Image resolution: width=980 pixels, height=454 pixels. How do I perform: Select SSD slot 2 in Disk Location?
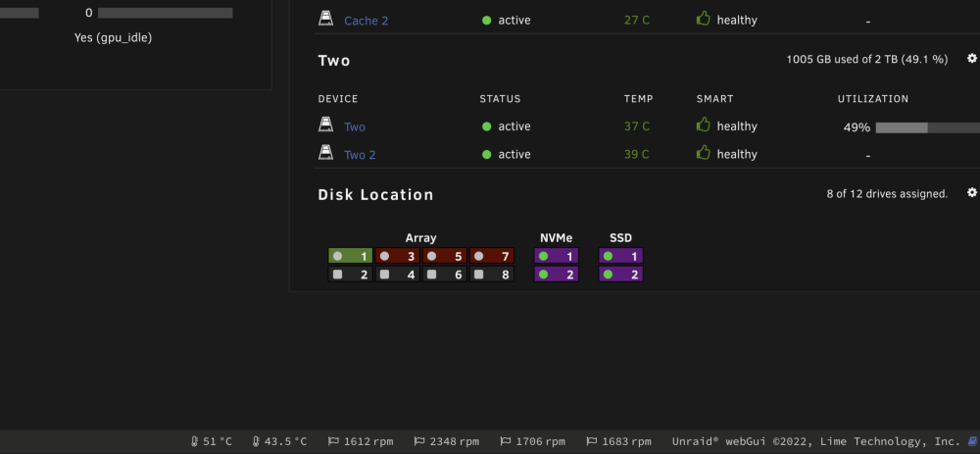click(620, 274)
